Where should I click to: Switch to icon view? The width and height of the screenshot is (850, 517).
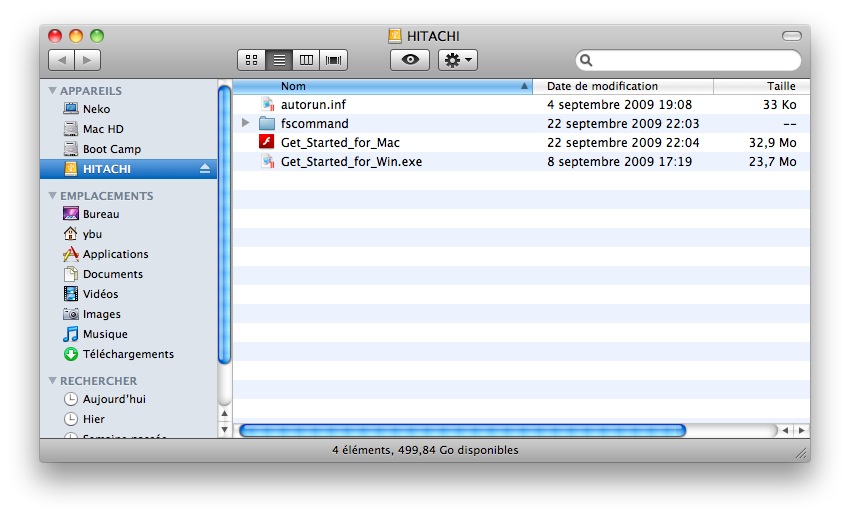coord(252,60)
